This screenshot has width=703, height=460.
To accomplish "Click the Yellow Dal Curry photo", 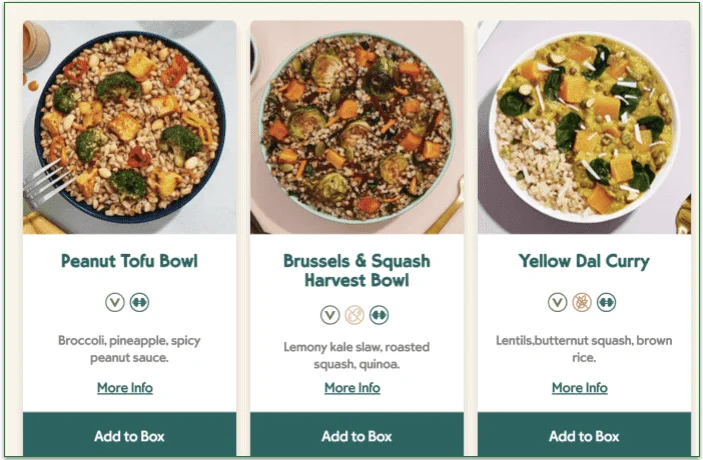I will (x=584, y=127).
